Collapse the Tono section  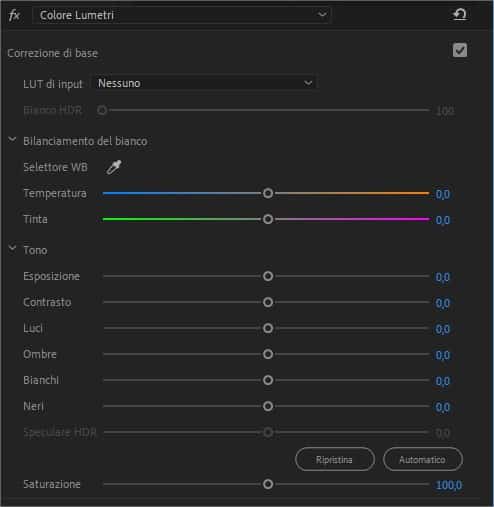click(12, 248)
